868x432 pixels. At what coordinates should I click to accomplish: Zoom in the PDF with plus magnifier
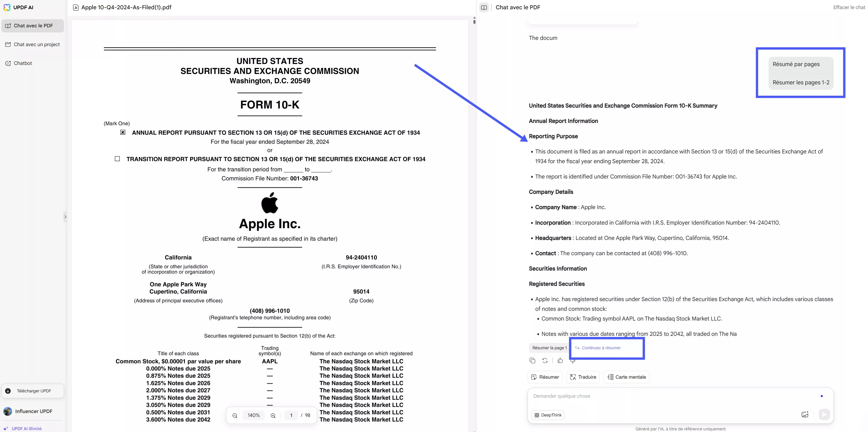273,416
